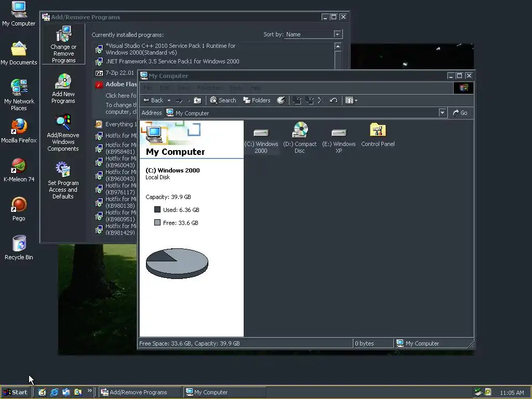Image resolution: width=532 pixels, height=399 pixels.
Task: Open the Start menu
Action: (15, 392)
